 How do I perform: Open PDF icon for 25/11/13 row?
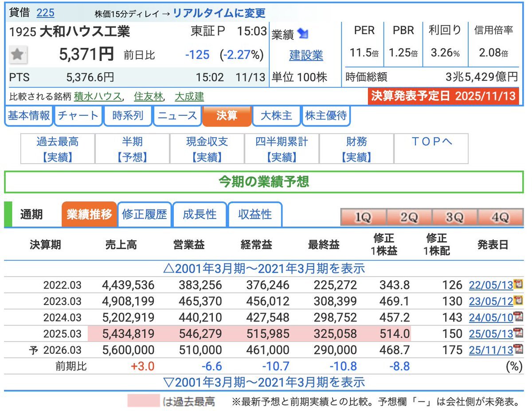[518, 349]
